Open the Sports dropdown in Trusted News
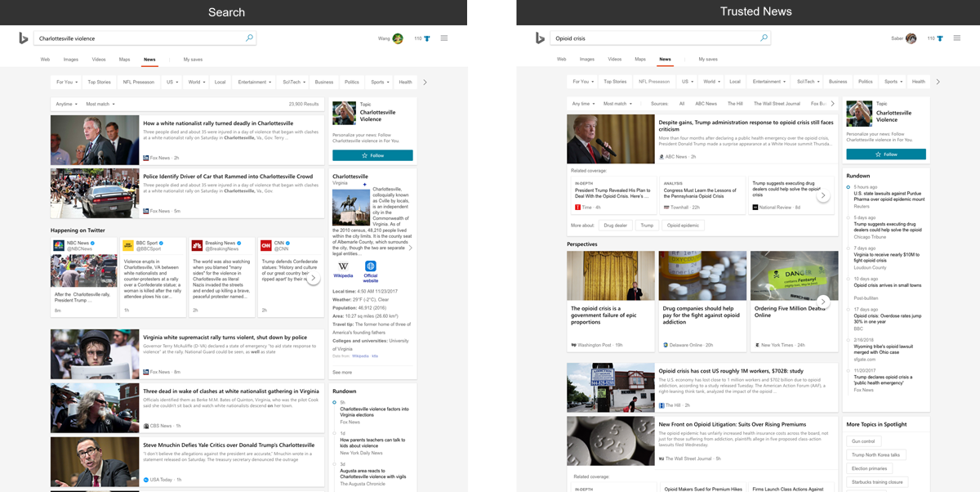 pyautogui.click(x=893, y=82)
